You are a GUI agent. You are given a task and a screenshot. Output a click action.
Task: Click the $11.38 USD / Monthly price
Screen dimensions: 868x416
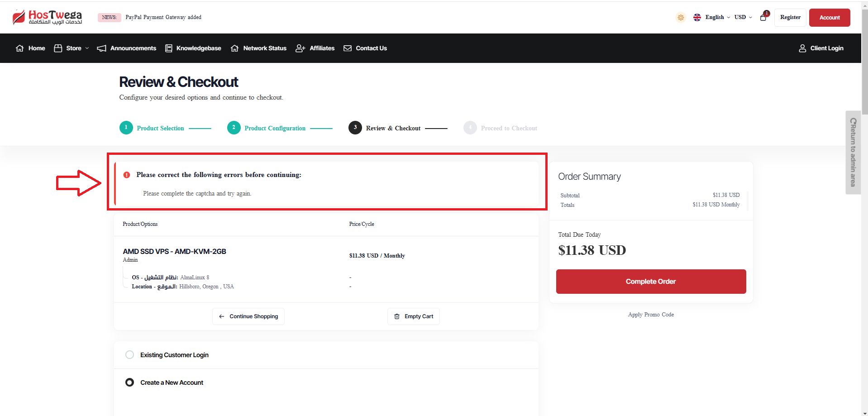pos(377,256)
